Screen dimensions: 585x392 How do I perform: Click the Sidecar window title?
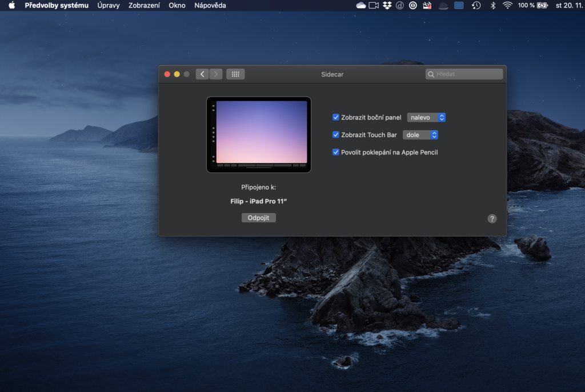click(x=332, y=74)
